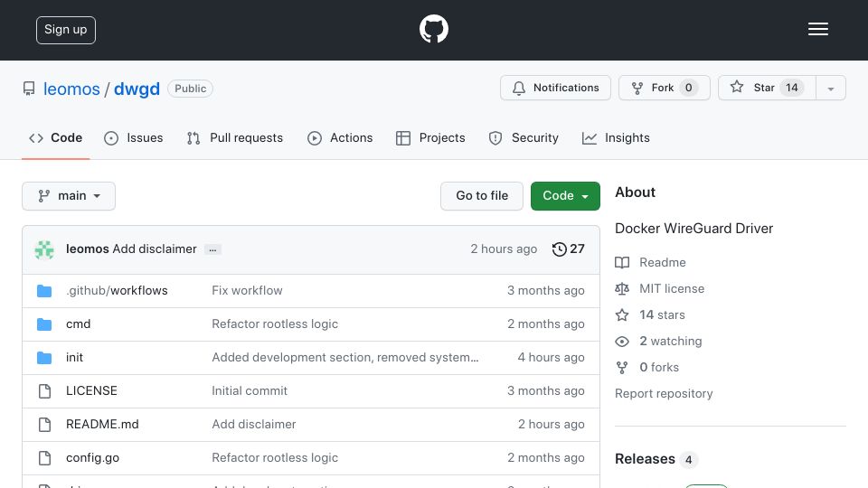The height and width of the screenshot is (488, 868).
Task: Click the leomos author name in commit bar
Action: coord(88,249)
